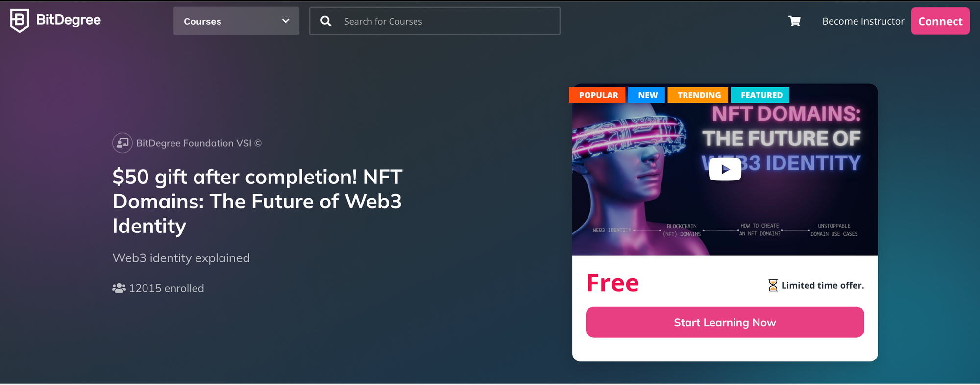This screenshot has height=385, width=980.
Task: Open BitDegree Foundation VSI instructor link
Action: [198, 143]
